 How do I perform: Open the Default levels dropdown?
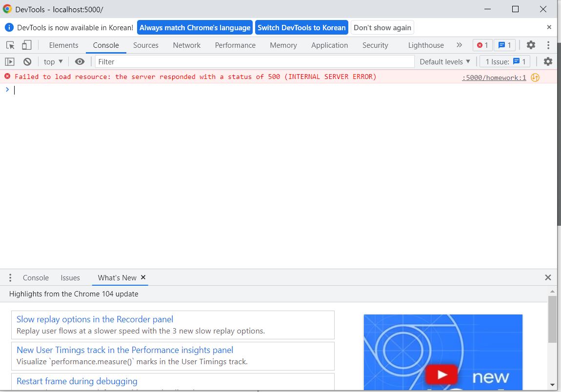click(x=445, y=61)
